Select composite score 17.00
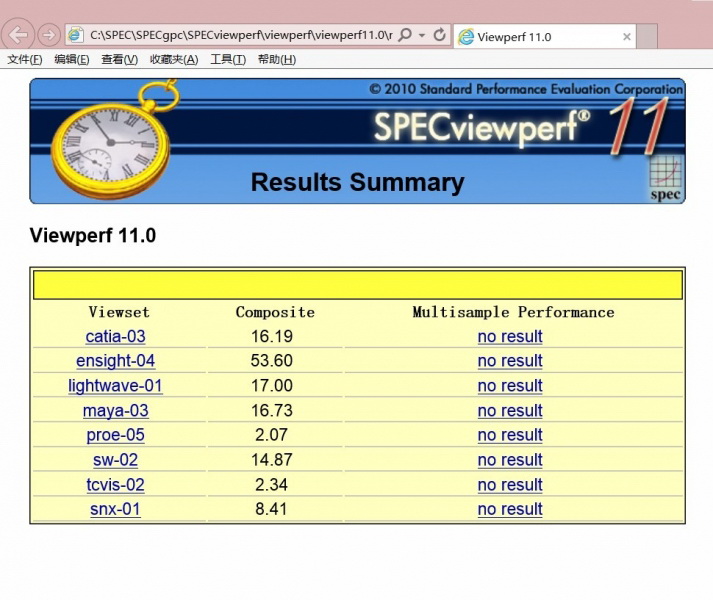This screenshot has height=600, width=713. (x=272, y=386)
